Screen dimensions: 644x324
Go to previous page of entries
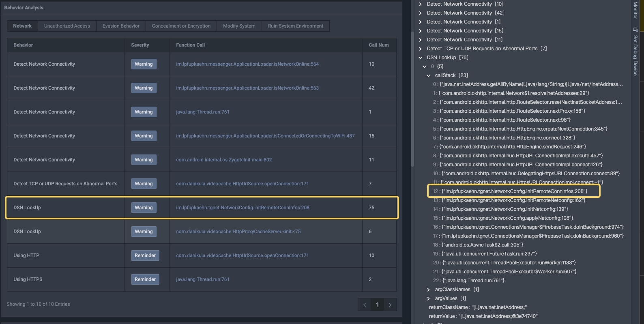coord(364,305)
